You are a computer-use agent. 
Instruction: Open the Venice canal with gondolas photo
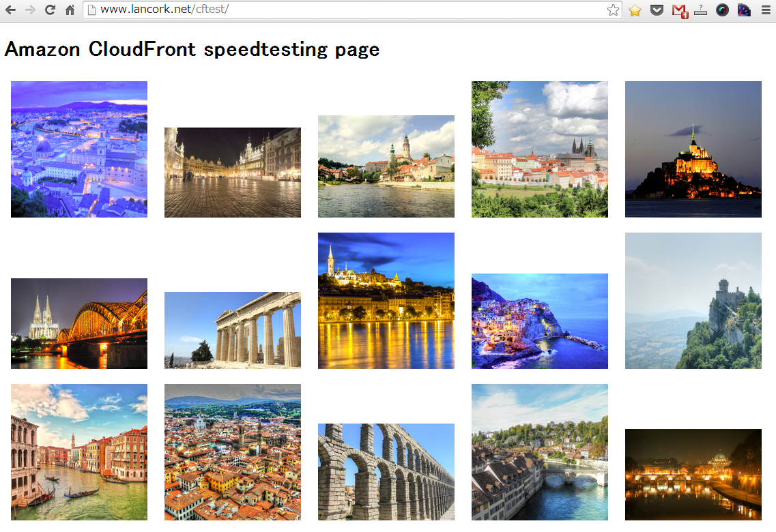pos(79,452)
